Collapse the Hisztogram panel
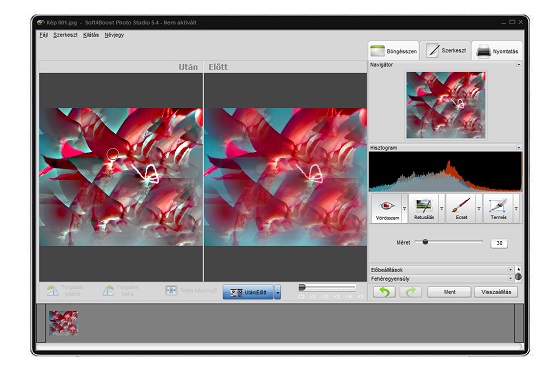The height and width of the screenshot is (374, 550). (519, 147)
